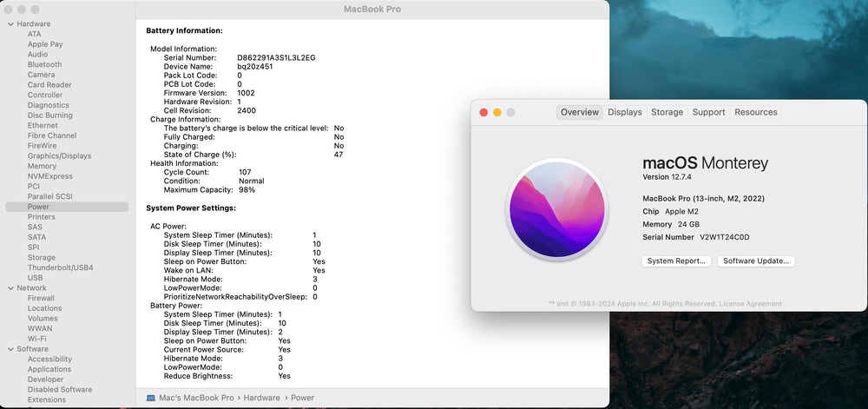Choose Graphics/Displays from the sidebar

click(x=59, y=156)
